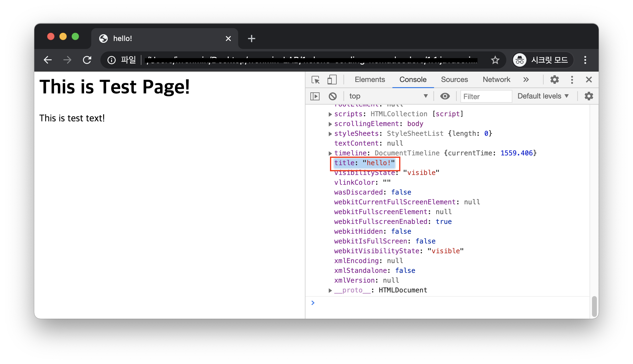This screenshot has width=633, height=364.
Task: Open DevTools settings gear in the tab bar
Action: [x=554, y=80]
